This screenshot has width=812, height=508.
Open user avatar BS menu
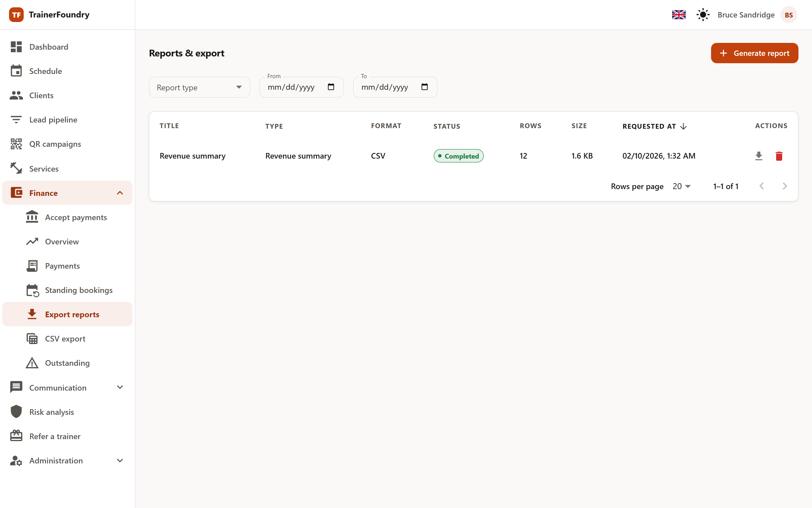pos(789,15)
